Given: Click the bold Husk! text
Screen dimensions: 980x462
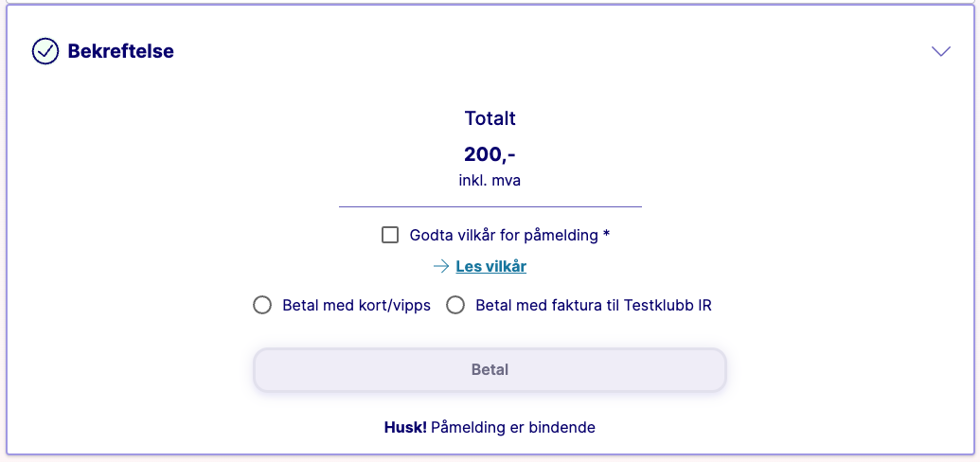Looking at the screenshot, I should click(x=405, y=428).
